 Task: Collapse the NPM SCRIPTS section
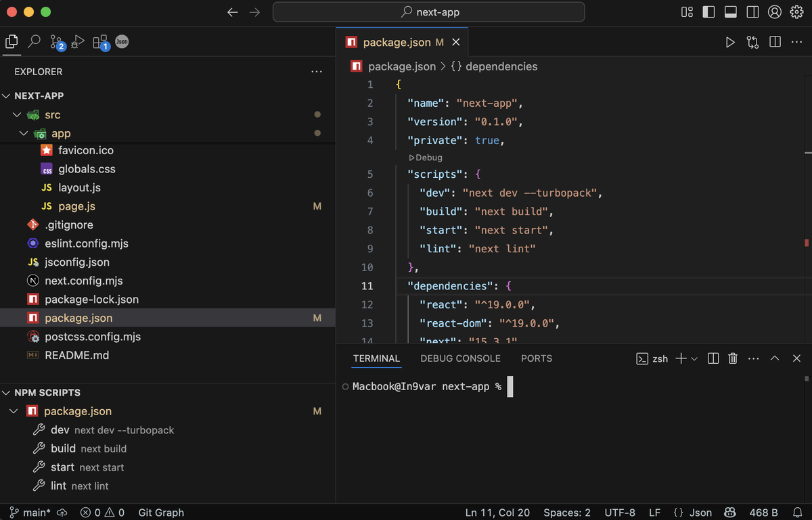point(7,393)
